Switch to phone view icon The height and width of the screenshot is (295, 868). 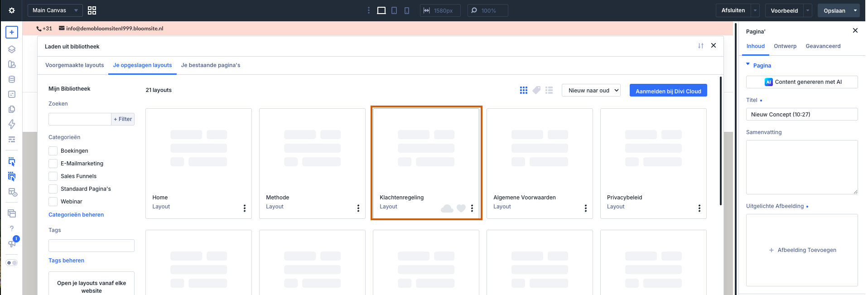(x=407, y=10)
